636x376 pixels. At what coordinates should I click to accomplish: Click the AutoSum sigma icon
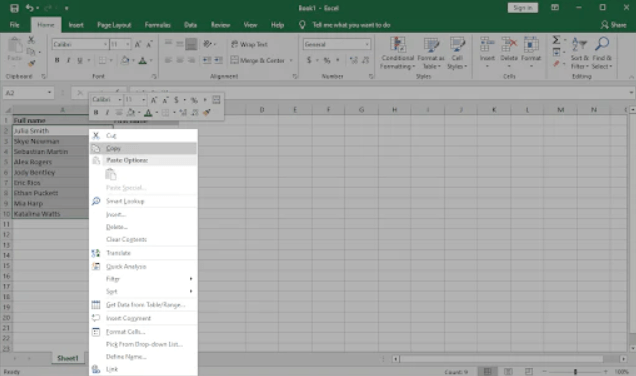[x=556, y=40]
